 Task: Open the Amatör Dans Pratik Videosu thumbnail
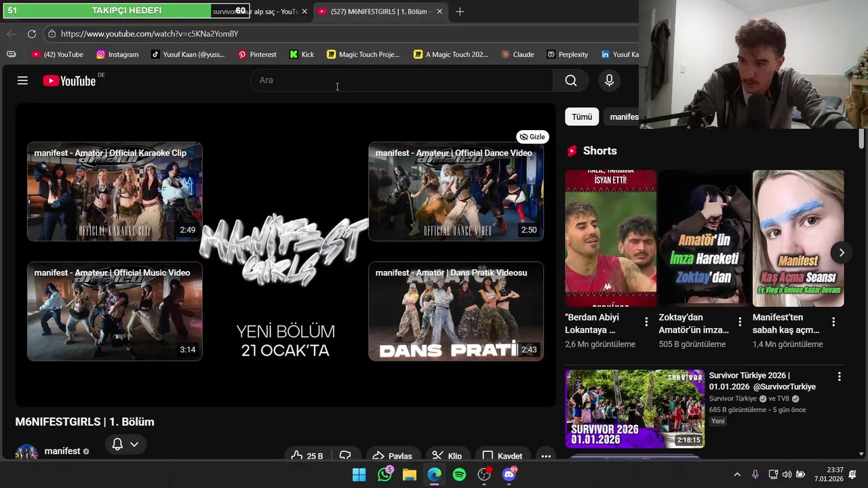click(x=456, y=311)
